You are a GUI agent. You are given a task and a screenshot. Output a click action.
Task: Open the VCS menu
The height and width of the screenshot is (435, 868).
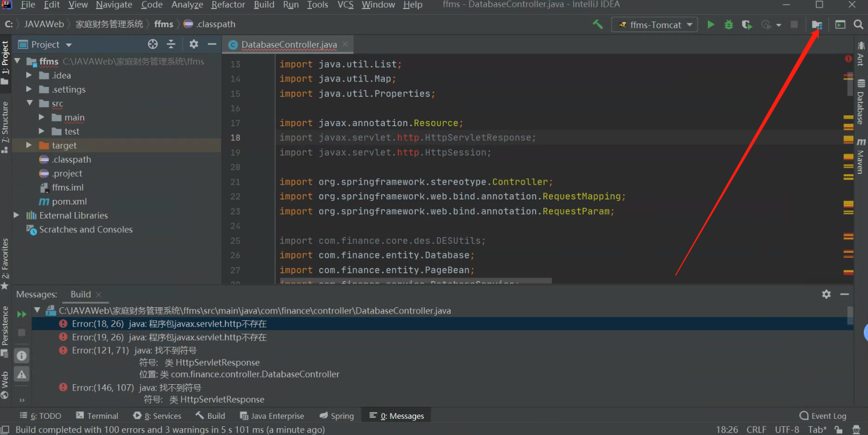click(346, 5)
